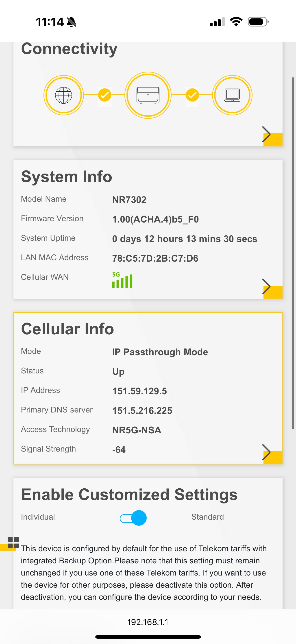Select the Individual settings option
Screen dimensions: 296x644
click(38, 517)
